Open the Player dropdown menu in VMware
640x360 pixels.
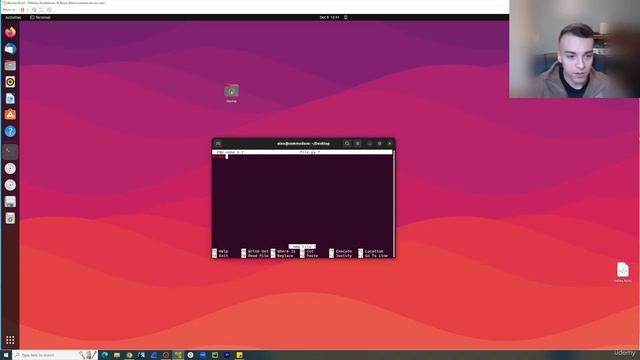pyautogui.click(x=9, y=10)
